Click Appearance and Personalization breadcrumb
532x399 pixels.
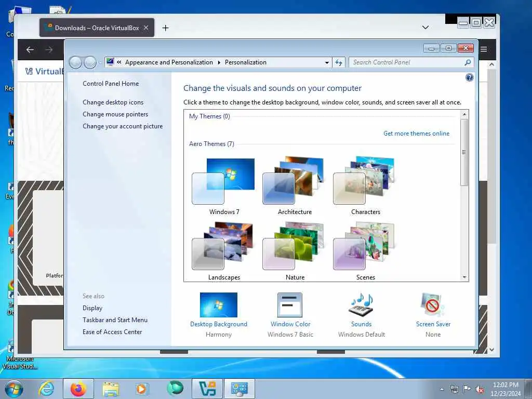click(169, 62)
